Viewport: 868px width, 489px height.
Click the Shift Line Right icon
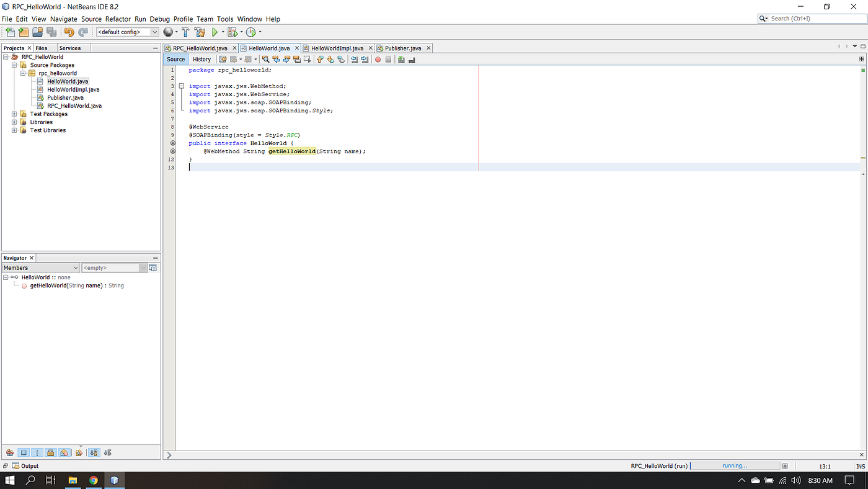365,60
